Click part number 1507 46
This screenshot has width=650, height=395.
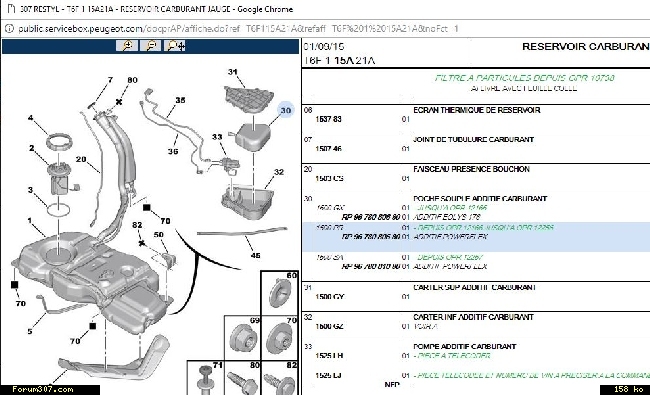(328, 148)
